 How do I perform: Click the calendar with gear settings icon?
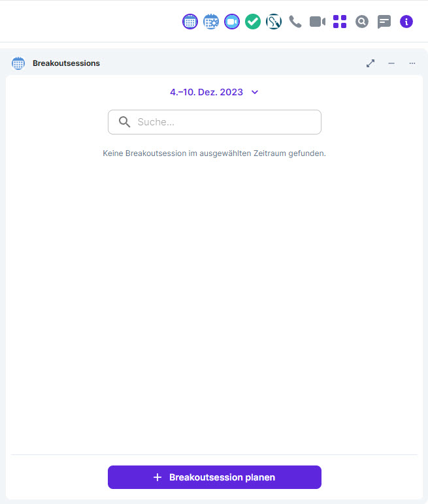point(211,22)
